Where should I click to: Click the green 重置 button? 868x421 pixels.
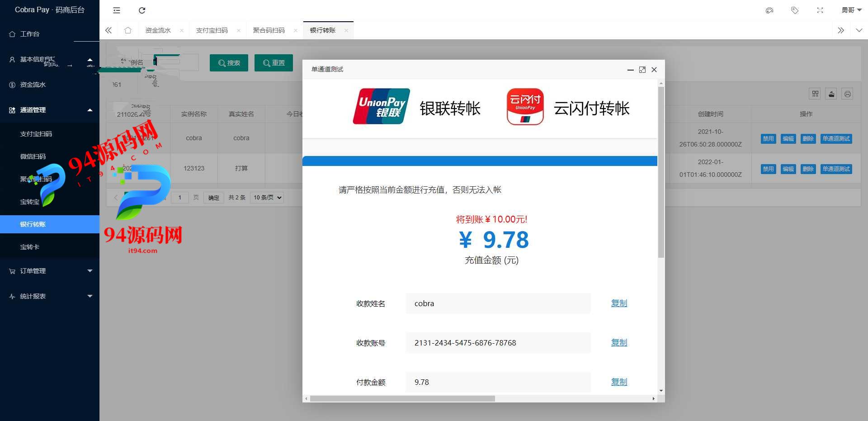click(x=274, y=63)
